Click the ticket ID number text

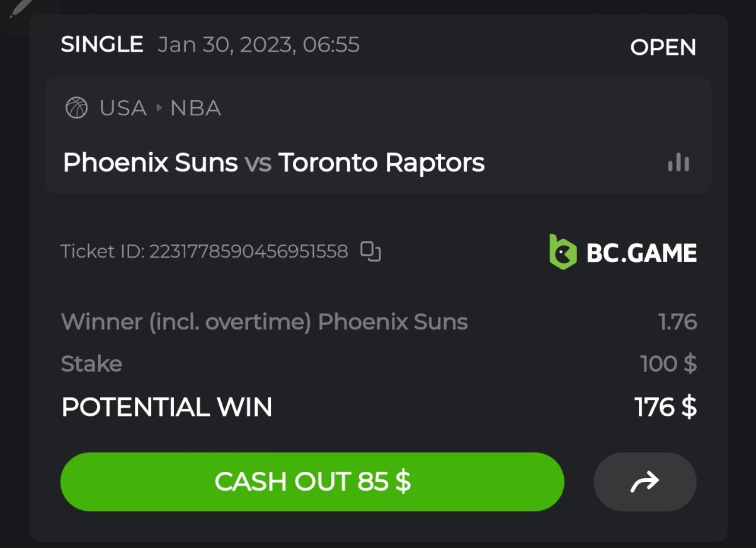pos(248,252)
